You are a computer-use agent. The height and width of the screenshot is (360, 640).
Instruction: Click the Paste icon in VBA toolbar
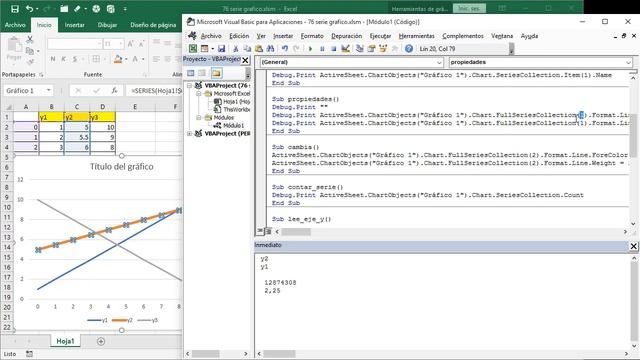pyautogui.click(x=259, y=49)
